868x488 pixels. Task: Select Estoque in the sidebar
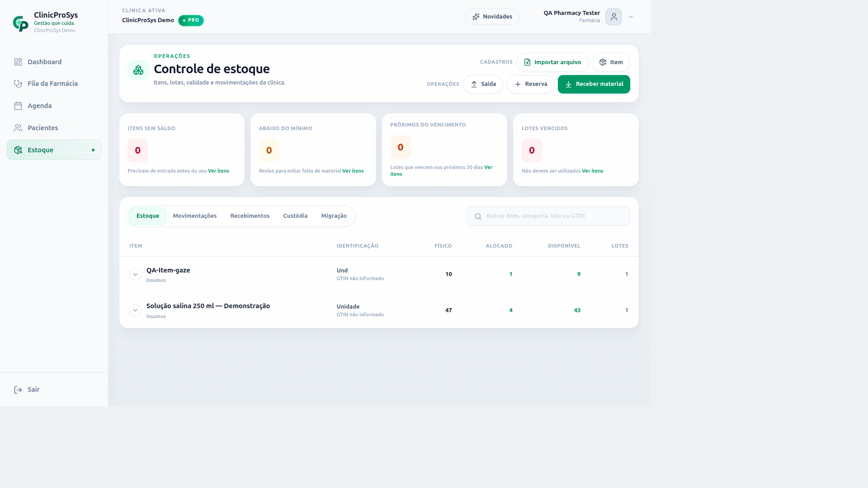click(x=54, y=150)
